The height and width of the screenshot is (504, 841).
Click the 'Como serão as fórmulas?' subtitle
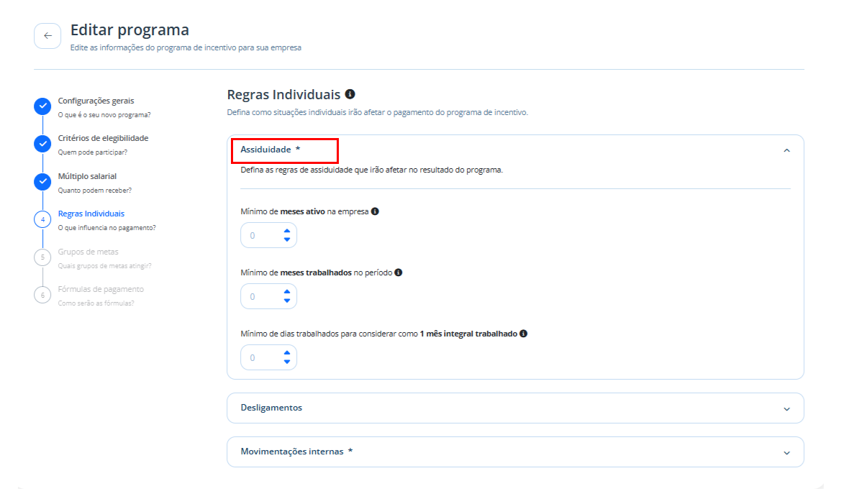96,303
